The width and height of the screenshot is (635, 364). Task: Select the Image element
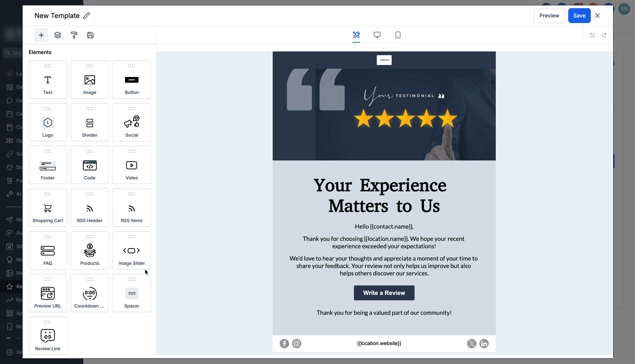(x=90, y=79)
